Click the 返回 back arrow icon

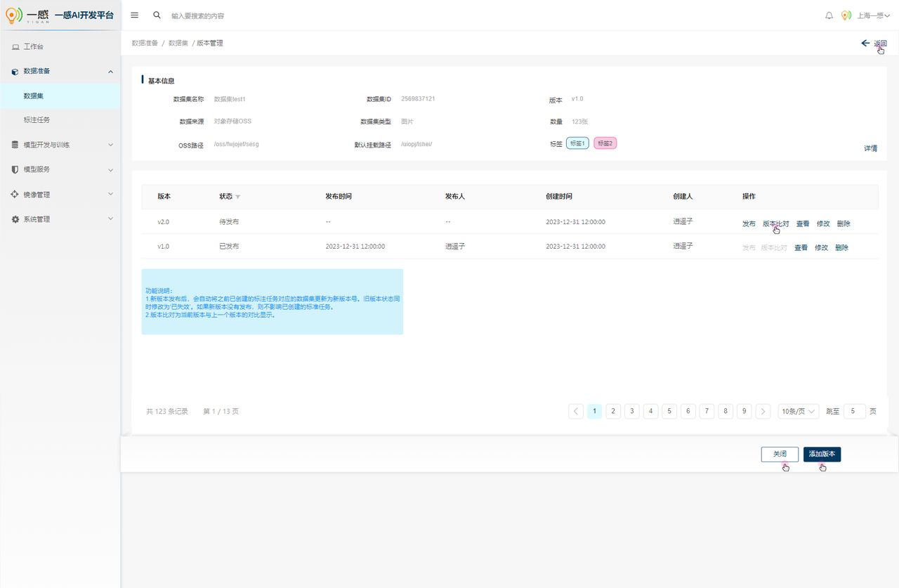865,43
